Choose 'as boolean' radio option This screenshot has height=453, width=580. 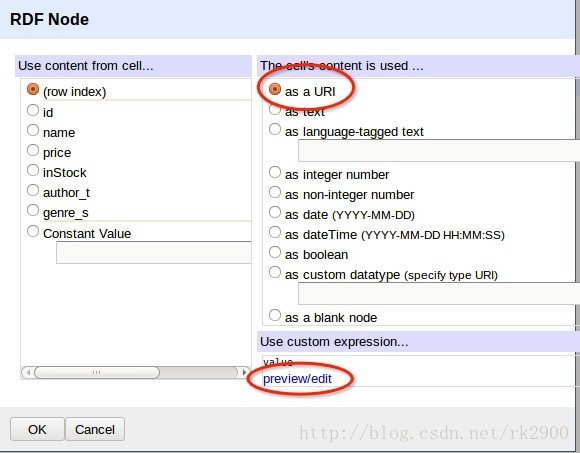pos(275,252)
